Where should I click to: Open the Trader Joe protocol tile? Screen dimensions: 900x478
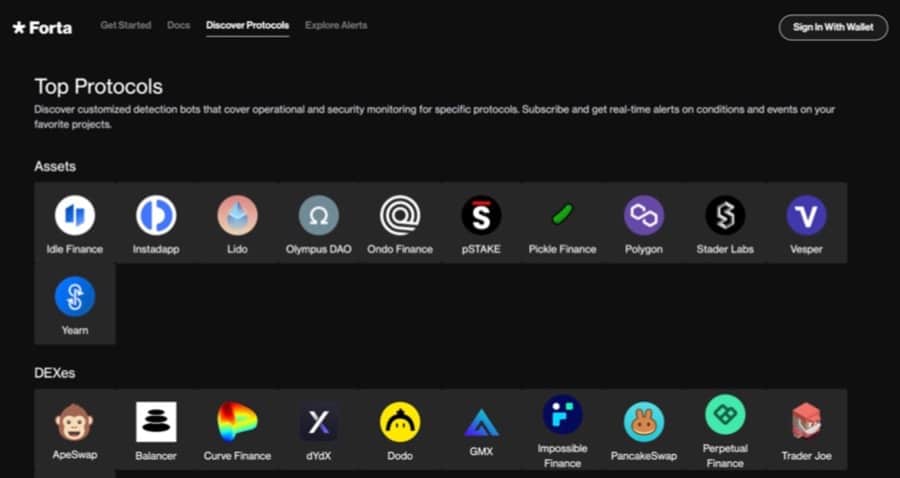point(806,430)
